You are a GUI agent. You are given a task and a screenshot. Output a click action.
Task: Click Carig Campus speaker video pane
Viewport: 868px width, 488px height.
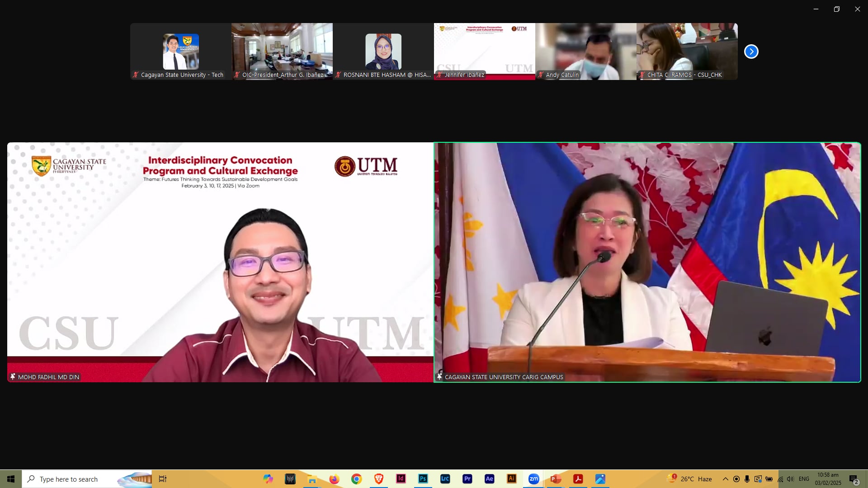pyautogui.click(x=647, y=263)
